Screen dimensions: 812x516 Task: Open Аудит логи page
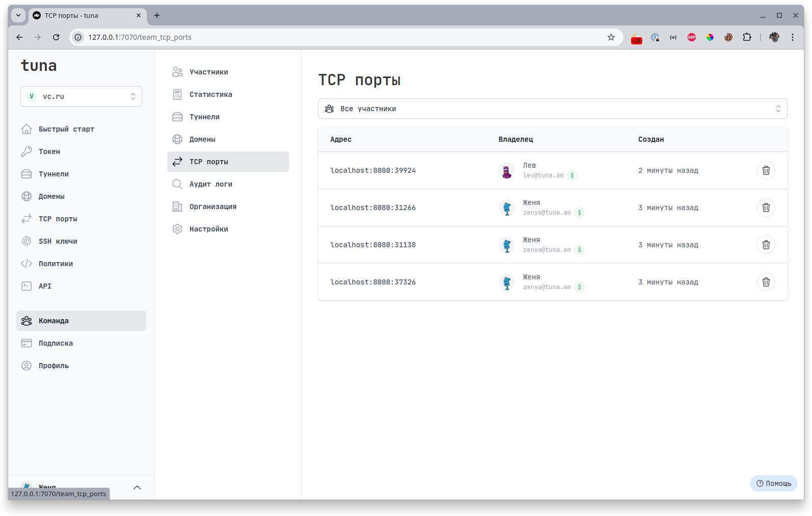(x=228, y=184)
